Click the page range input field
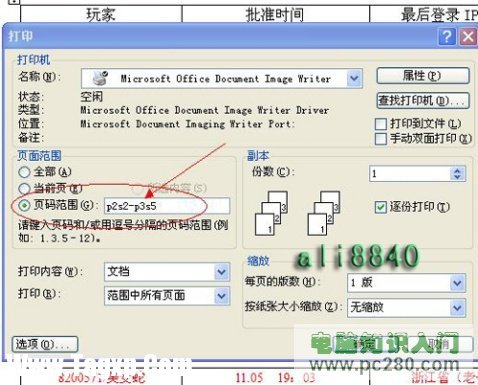This screenshot has height=385, width=478. 167,206
